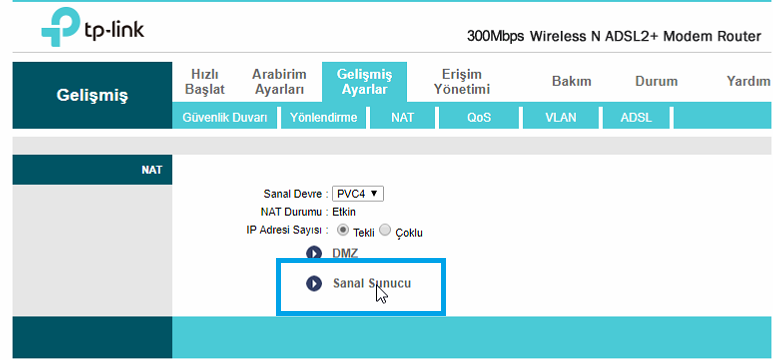This screenshot has width=773, height=360.
Task: Select the Gelişmiş Ayarlar tab
Action: pyautogui.click(x=364, y=82)
